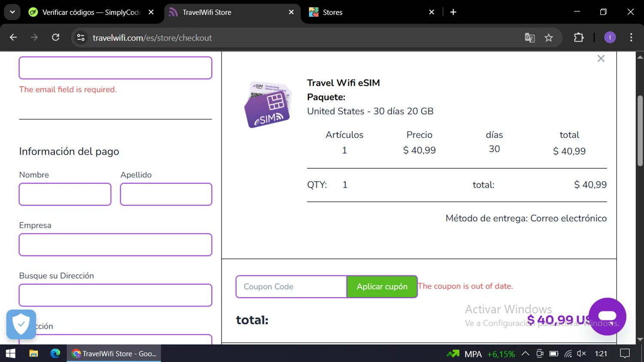The height and width of the screenshot is (362, 644).
Task: Click the battery status tray icon
Action: click(x=554, y=354)
